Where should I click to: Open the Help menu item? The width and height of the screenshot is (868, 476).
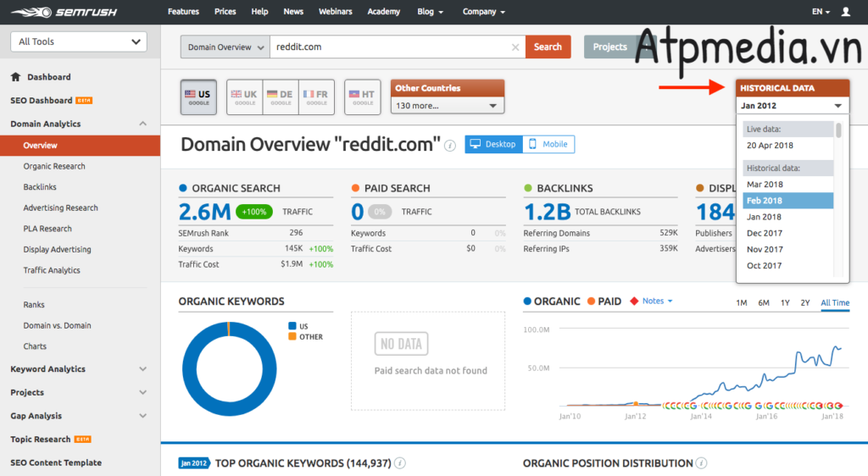pyautogui.click(x=259, y=12)
